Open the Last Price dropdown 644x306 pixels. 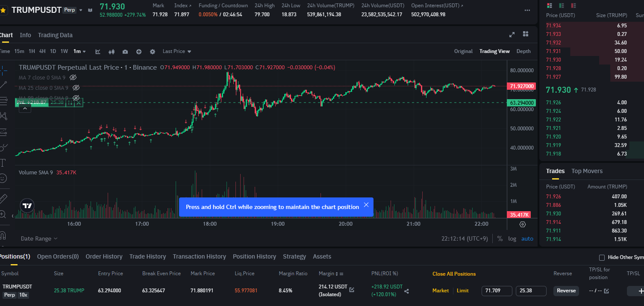coord(177,51)
